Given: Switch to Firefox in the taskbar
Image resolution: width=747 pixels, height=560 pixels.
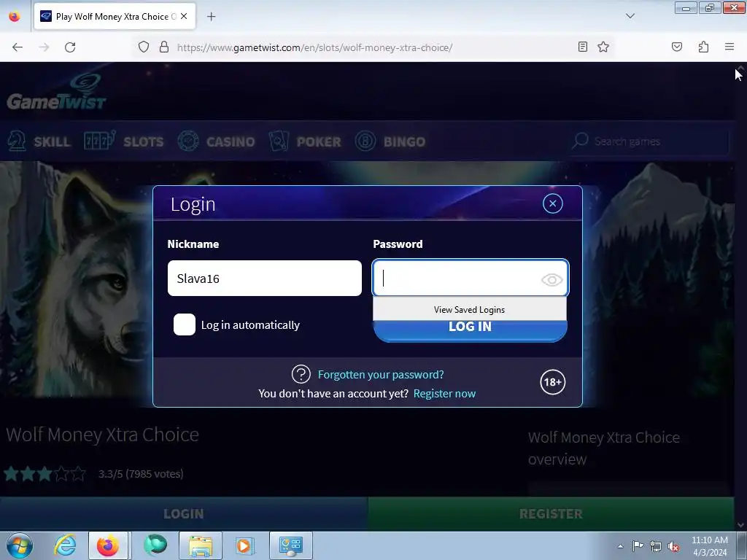Looking at the screenshot, I should click(x=108, y=545).
